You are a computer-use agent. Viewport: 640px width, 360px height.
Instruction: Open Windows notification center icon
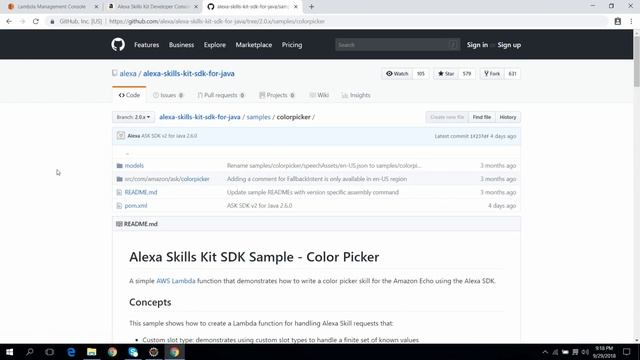tap(627, 352)
